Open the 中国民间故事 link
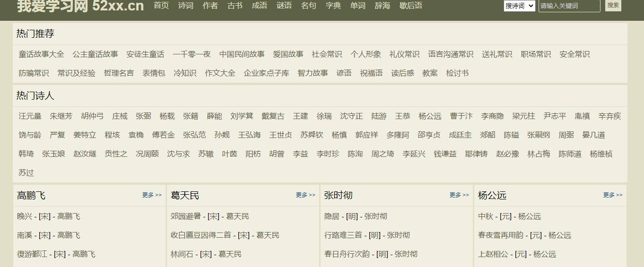The height and width of the screenshot is (267, 644). click(x=242, y=54)
